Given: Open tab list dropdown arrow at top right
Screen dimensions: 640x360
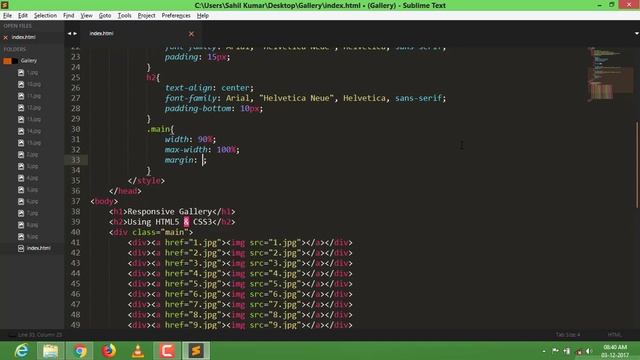Looking at the screenshot, I should pyautogui.click(x=636, y=33).
